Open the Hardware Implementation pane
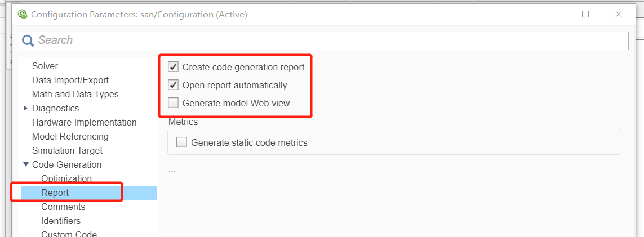 [x=84, y=122]
